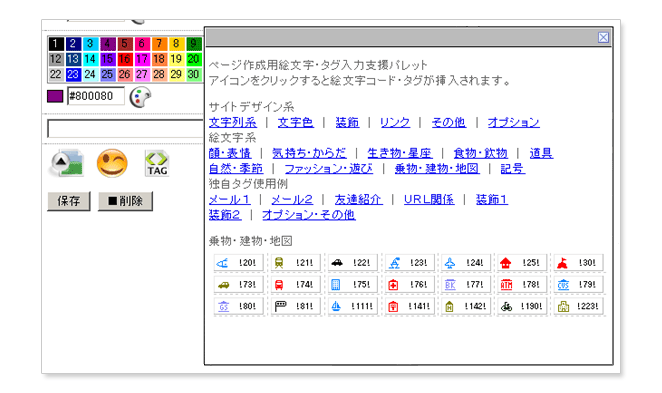The width and height of the screenshot is (662, 393).
Task: Insert the bicycle emoji !190!
Action: click(522, 306)
